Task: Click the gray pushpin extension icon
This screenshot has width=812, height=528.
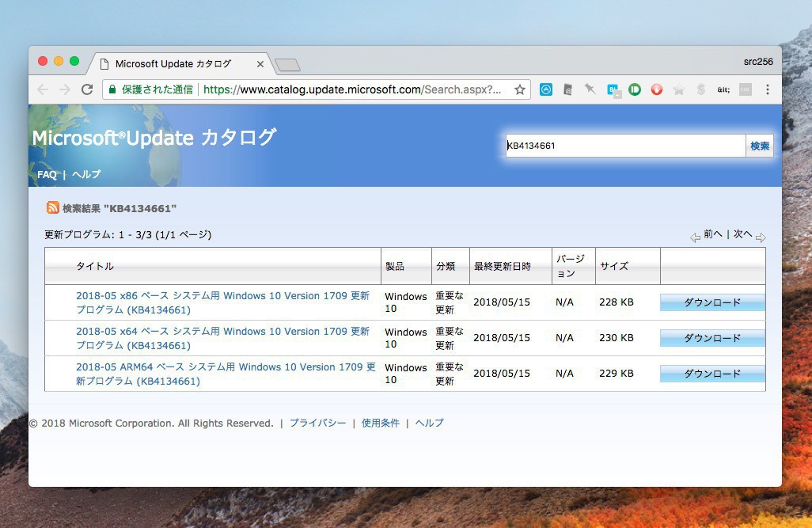Action: (x=590, y=89)
